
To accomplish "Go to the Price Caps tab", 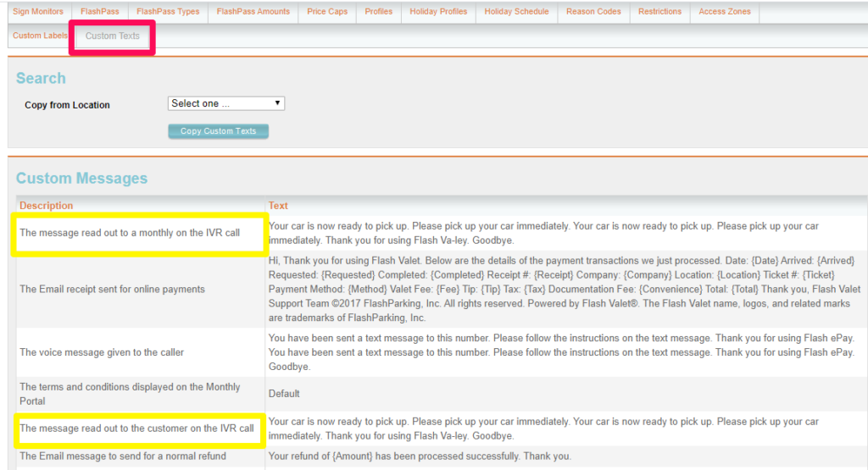I will (x=327, y=12).
